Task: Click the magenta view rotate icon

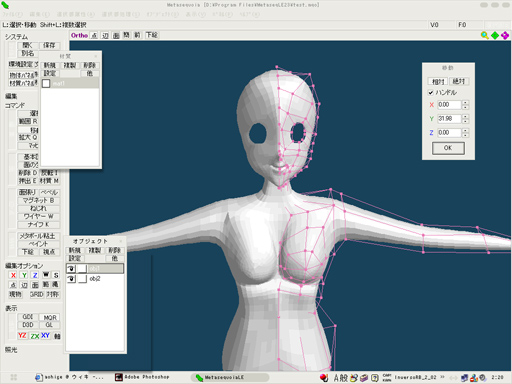Action: pyautogui.click(x=505, y=35)
